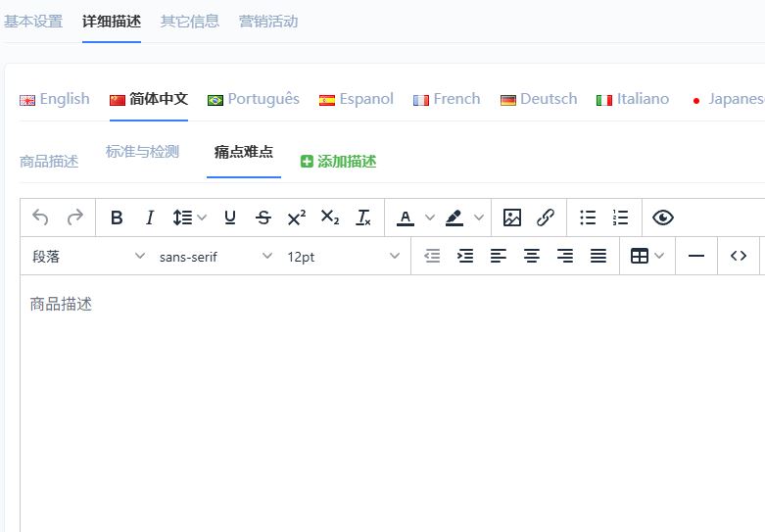The image size is (765, 532).
Task: Justify the text alignment
Action: coord(598,256)
